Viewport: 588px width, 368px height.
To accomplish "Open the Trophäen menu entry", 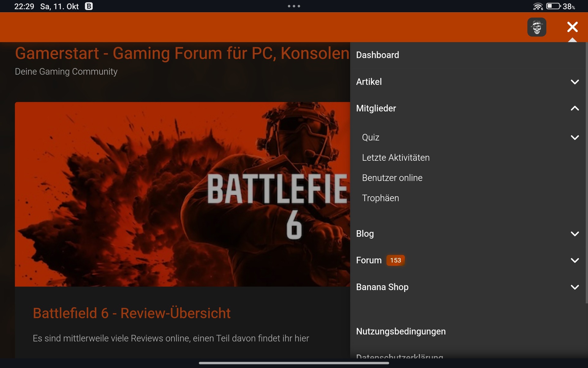I will pyautogui.click(x=380, y=198).
